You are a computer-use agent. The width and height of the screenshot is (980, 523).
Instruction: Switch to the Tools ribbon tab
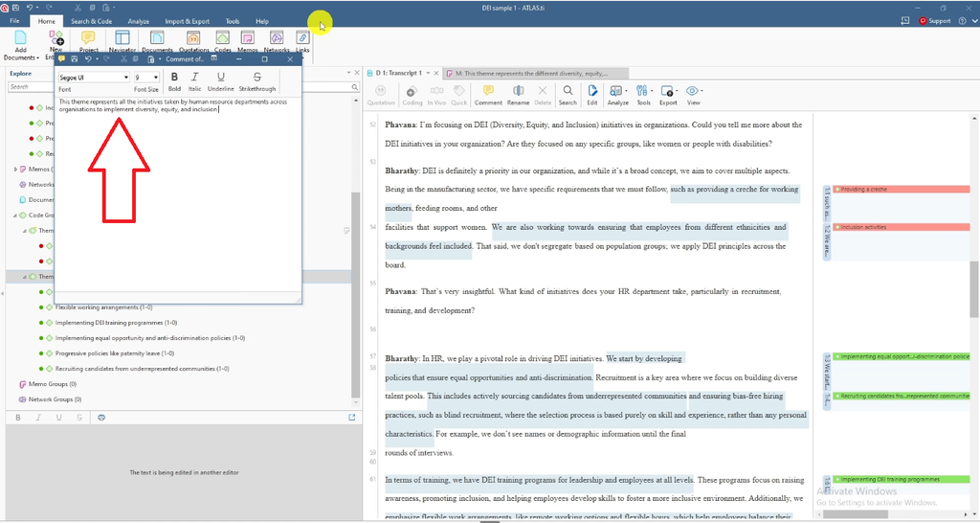(x=233, y=21)
